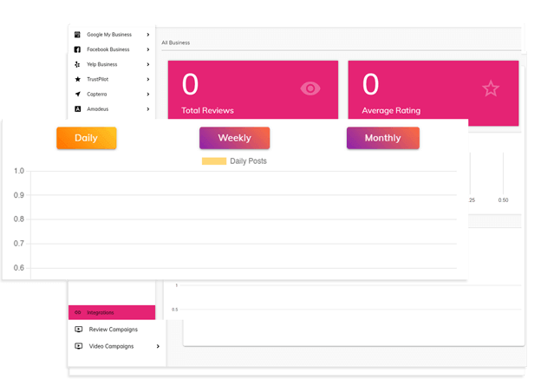Open the Google My Business menu item
This screenshot has height=392, width=541.
coord(112,35)
